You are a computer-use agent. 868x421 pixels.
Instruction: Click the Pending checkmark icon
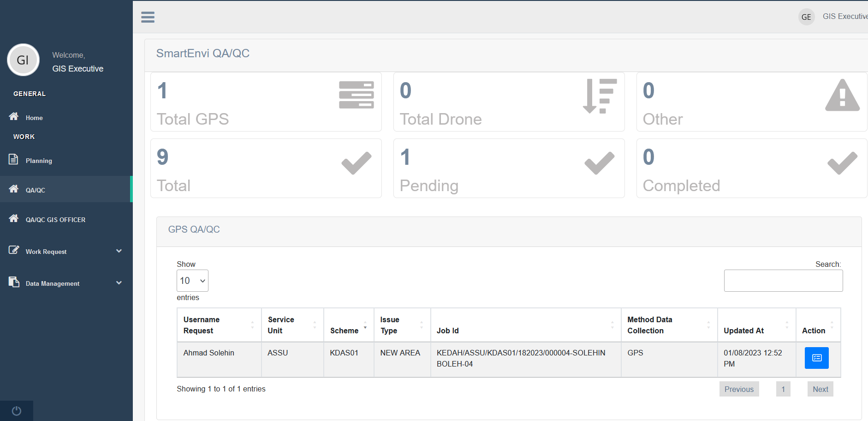pos(599,163)
